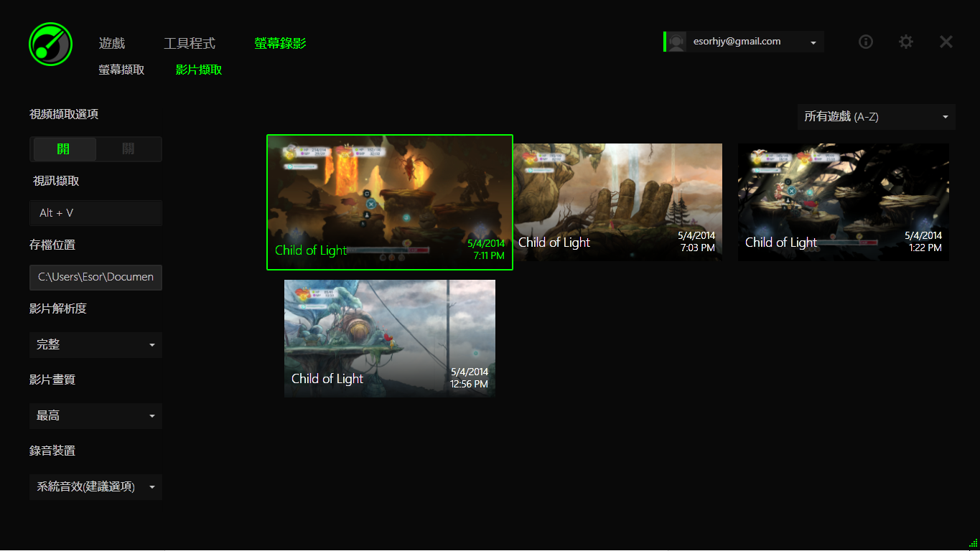
Task: Open the 錄音裝置 dropdown 系統音效
Action: (x=95, y=487)
